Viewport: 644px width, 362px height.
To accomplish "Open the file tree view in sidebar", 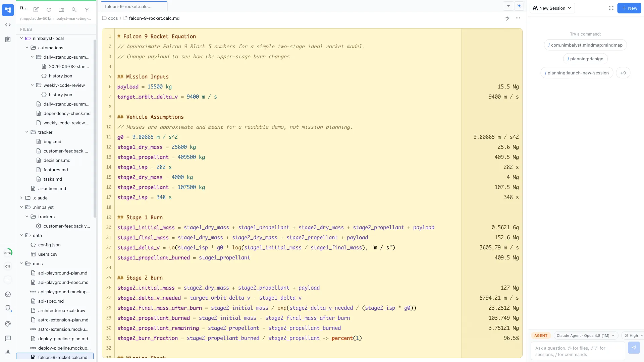I will point(8,10).
